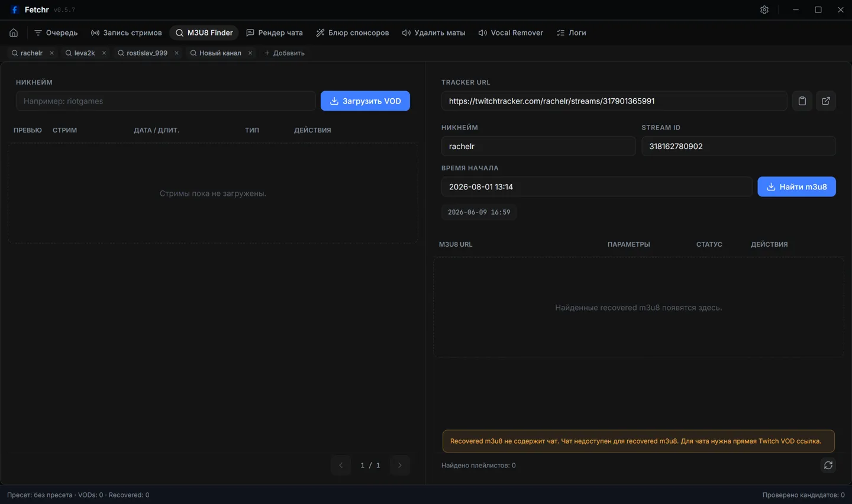This screenshot has height=504, width=852.
Task: Edit the start time field
Action: coord(597,187)
